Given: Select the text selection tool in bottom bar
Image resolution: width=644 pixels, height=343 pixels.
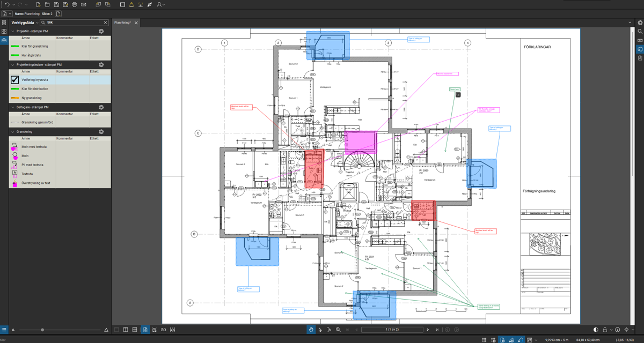Looking at the screenshot, I should (x=329, y=330).
